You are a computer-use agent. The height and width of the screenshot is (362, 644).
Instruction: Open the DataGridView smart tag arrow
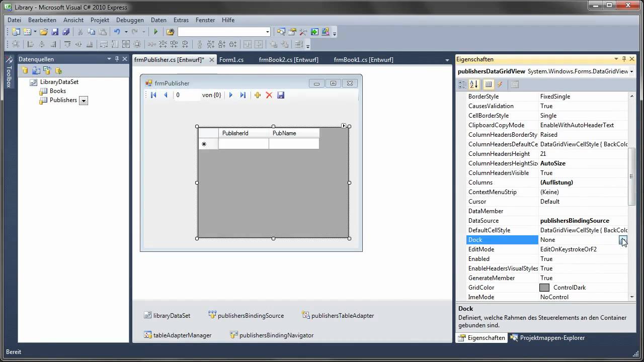(x=344, y=126)
